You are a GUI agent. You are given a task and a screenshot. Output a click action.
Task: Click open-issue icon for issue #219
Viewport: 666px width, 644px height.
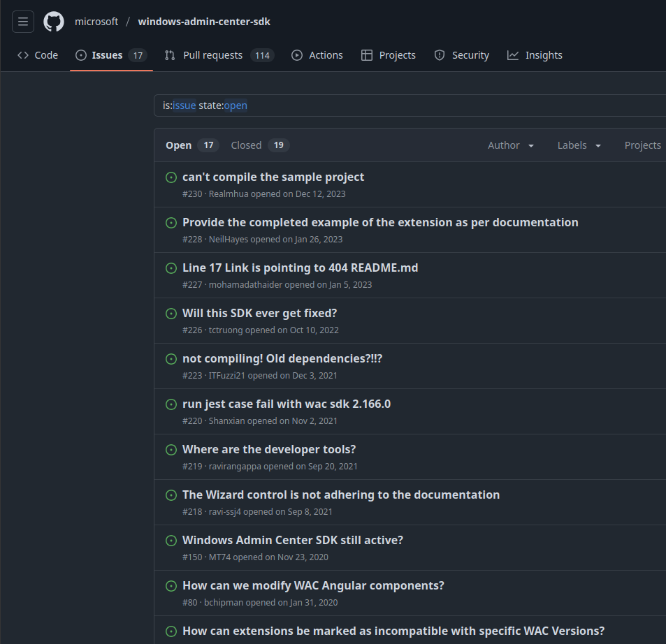pos(171,450)
